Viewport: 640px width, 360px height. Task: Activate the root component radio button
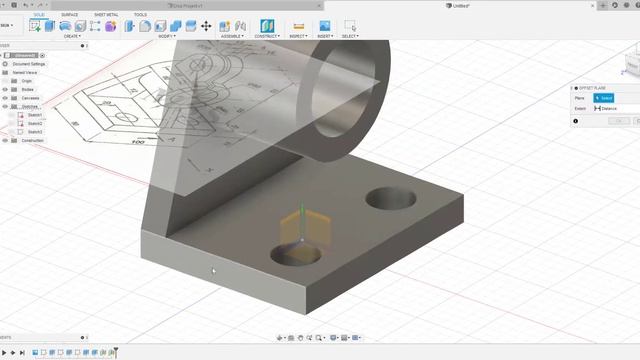pyautogui.click(x=42, y=56)
